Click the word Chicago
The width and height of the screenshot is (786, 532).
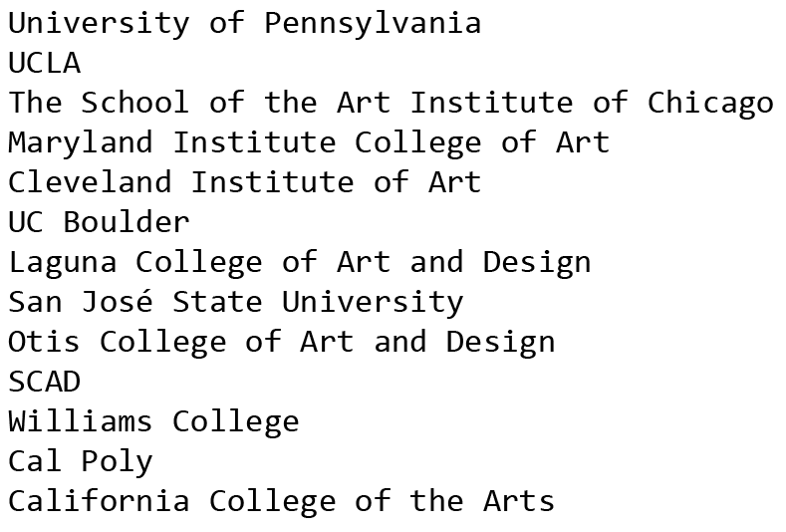710,105
